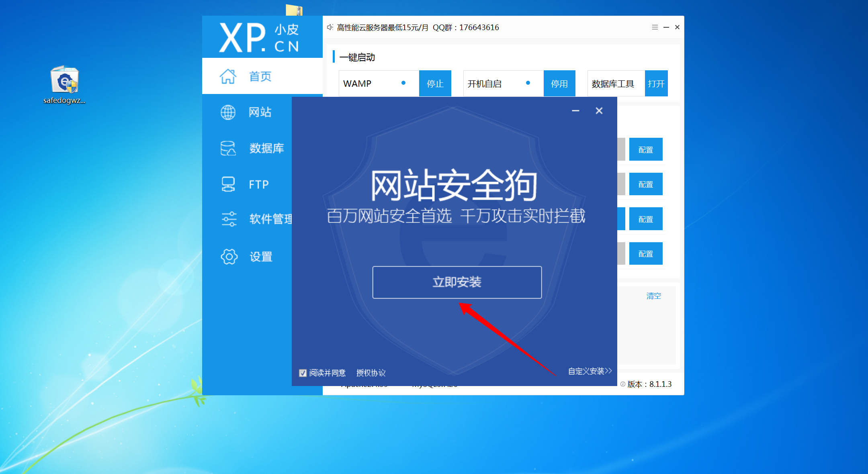This screenshot has height=474, width=868.
Task: Open 数据库工具 with 打开 button
Action: point(656,84)
